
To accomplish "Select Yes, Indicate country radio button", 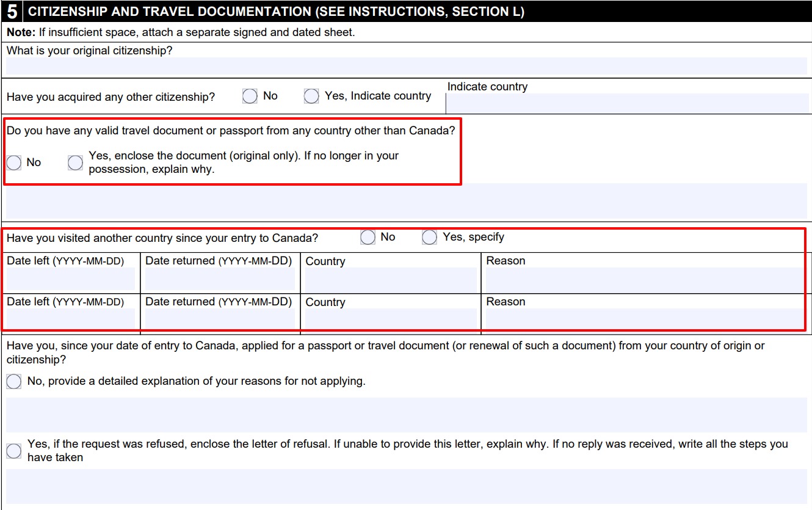I will pyautogui.click(x=311, y=95).
